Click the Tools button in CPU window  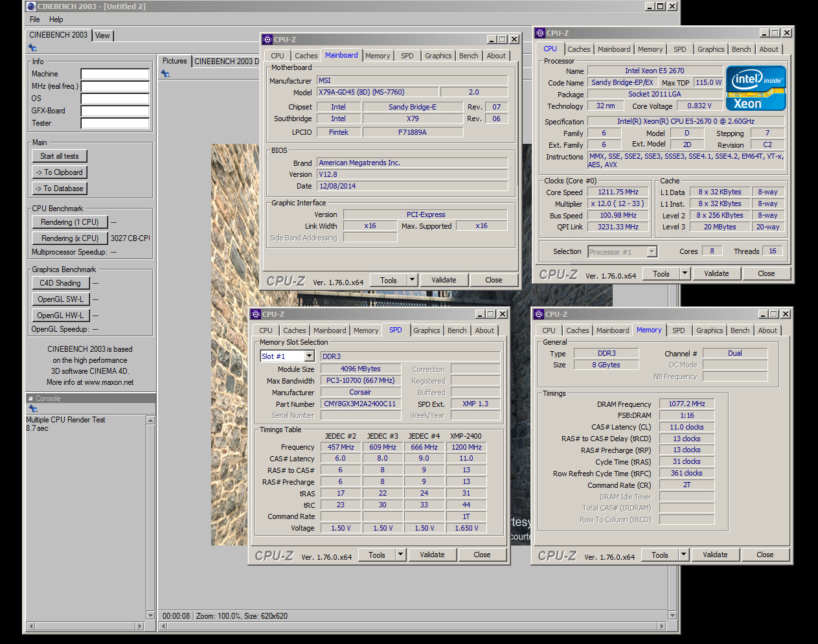[661, 273]
